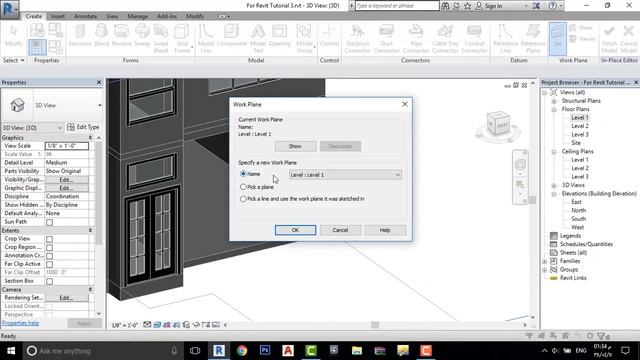Viewport: 640px width, 360px height.
Task: Select the Pick a plane option
Action: tap(243, 187)
